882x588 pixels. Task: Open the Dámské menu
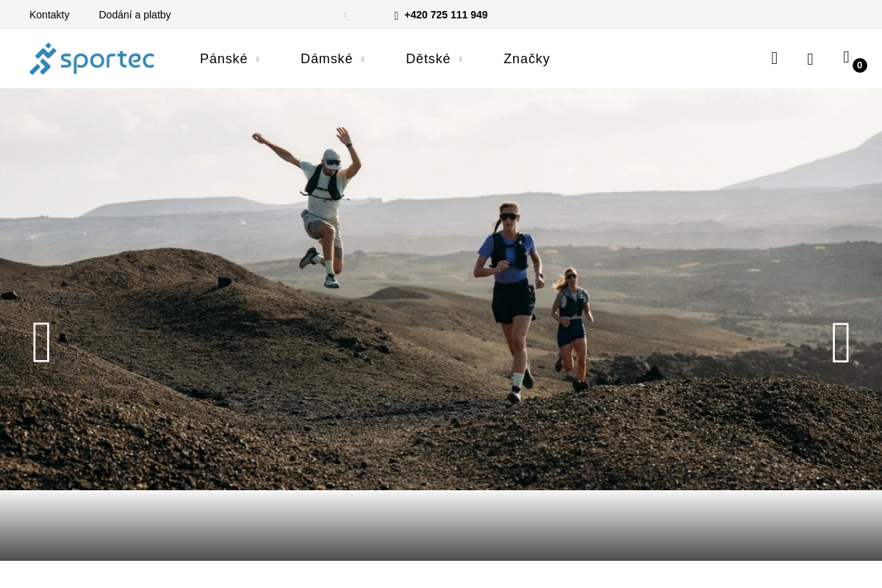tap(326, 59)
